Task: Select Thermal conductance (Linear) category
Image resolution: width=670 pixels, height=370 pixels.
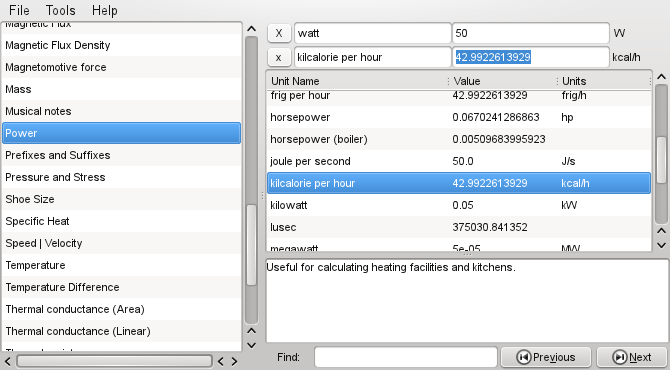Action: tap(122, 331)
